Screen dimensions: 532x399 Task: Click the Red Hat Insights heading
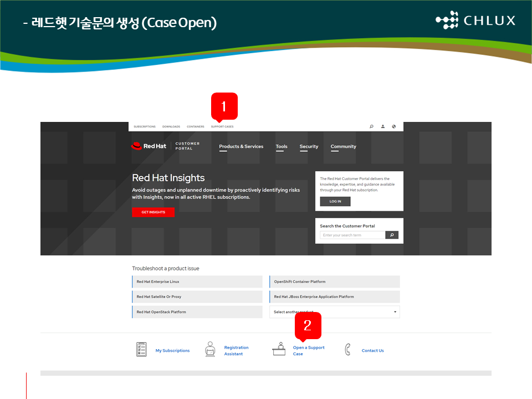coord(168,178)
